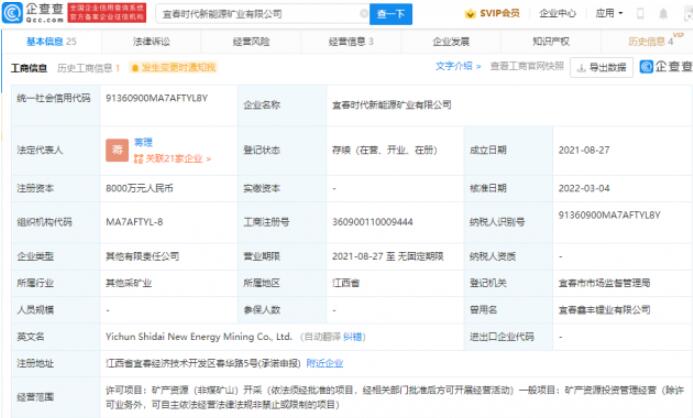Click the bell icon in 发生变更时通知我
This screenshot has height=418, width=693.
(x=135, y=68)
